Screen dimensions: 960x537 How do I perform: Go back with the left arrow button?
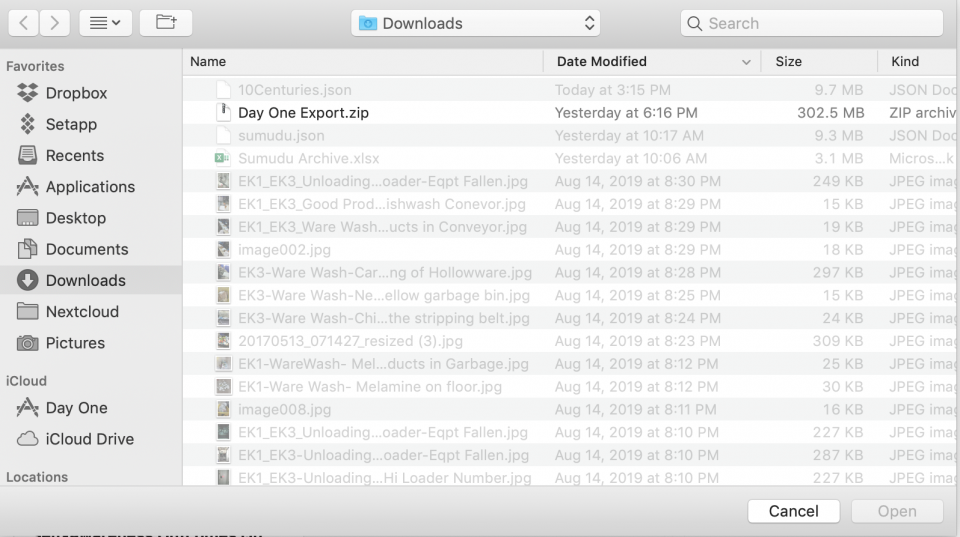click(23, 23)
